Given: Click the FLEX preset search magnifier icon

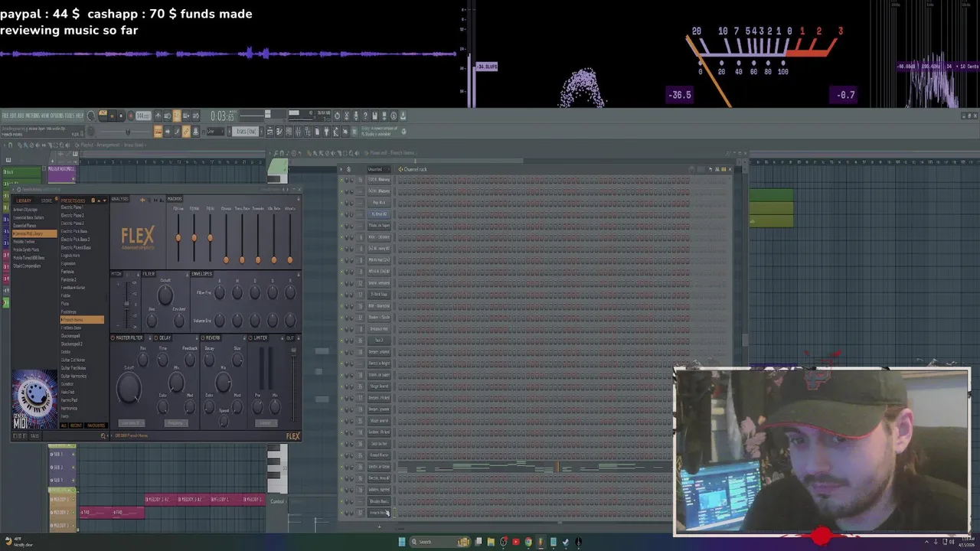Looking at the screenshot, I should click(x=103, y=435).
